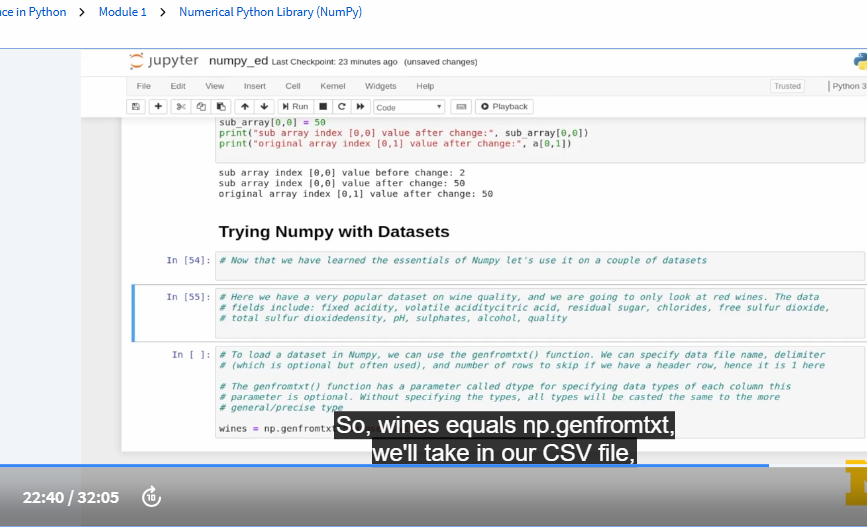Viewport: 867px width, 528px height.
Task: Click Last Checkpoint: 23 minutes ago text
Action: 335,62
